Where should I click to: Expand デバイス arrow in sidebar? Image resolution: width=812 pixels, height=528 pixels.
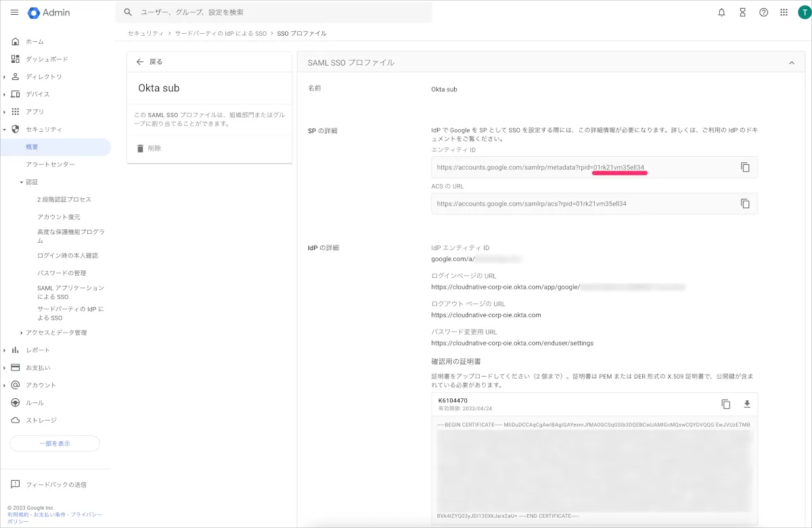[5, 94]
